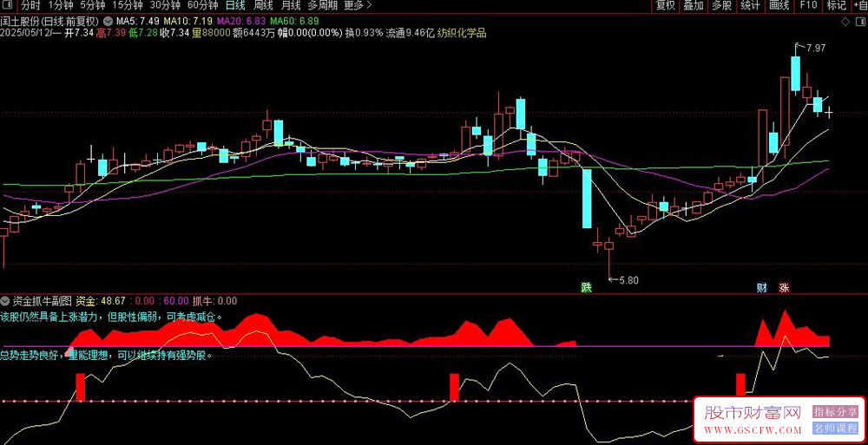The height and width of the screenshot is (445, 868).
Task: Click the blue 财 marker below the chart
Action: click(762, 287)
